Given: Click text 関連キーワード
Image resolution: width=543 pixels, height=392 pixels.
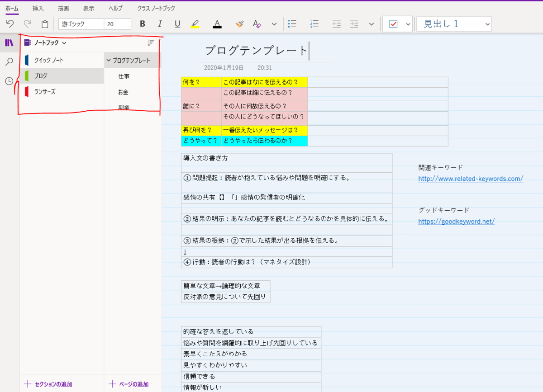Looking at the screenshot, I should pos(441,167).
